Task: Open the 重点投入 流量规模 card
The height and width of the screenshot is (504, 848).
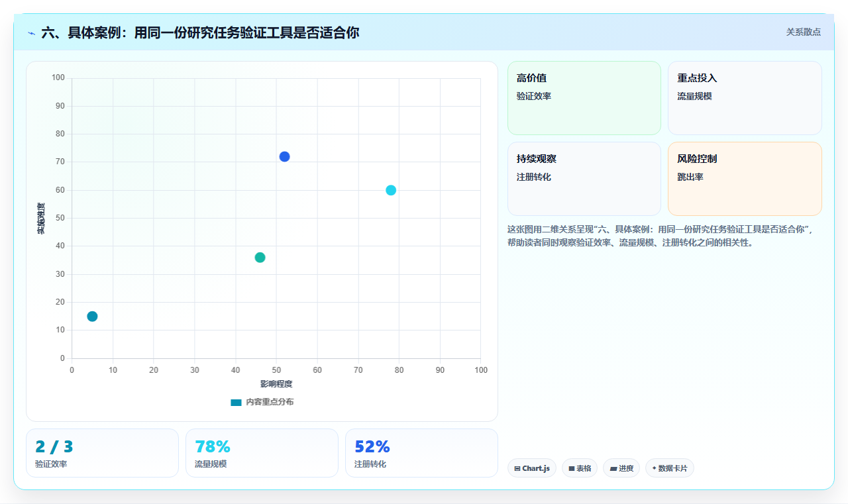Action: (745, 98)
